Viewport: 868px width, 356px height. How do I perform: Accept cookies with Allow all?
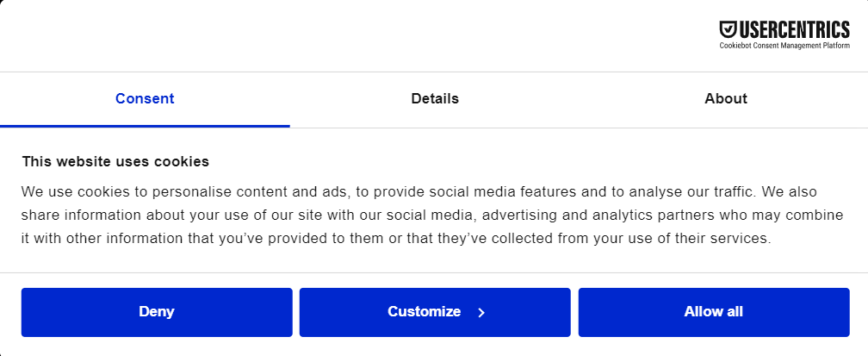coord(713,311)
